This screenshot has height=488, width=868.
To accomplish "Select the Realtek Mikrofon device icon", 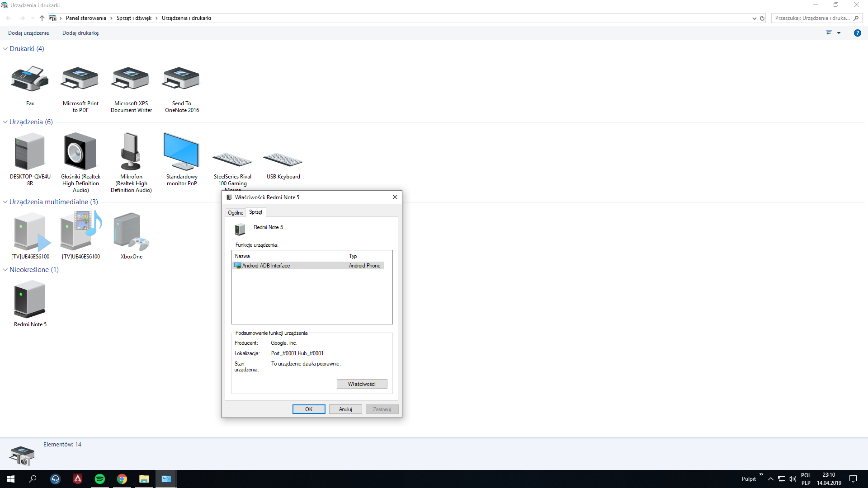I will [x=131, y=152].
